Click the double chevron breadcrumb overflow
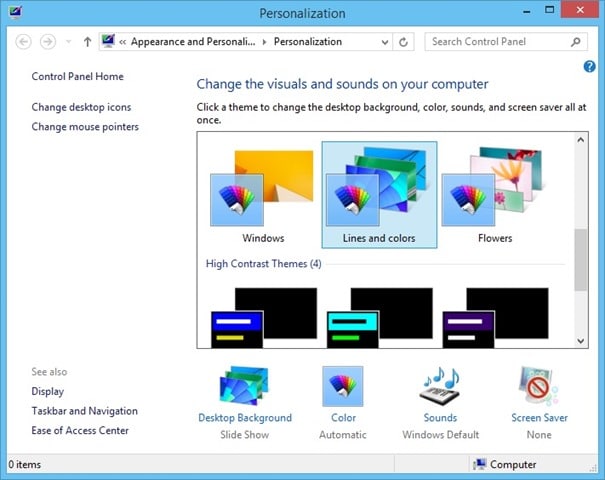 (122, 42)
